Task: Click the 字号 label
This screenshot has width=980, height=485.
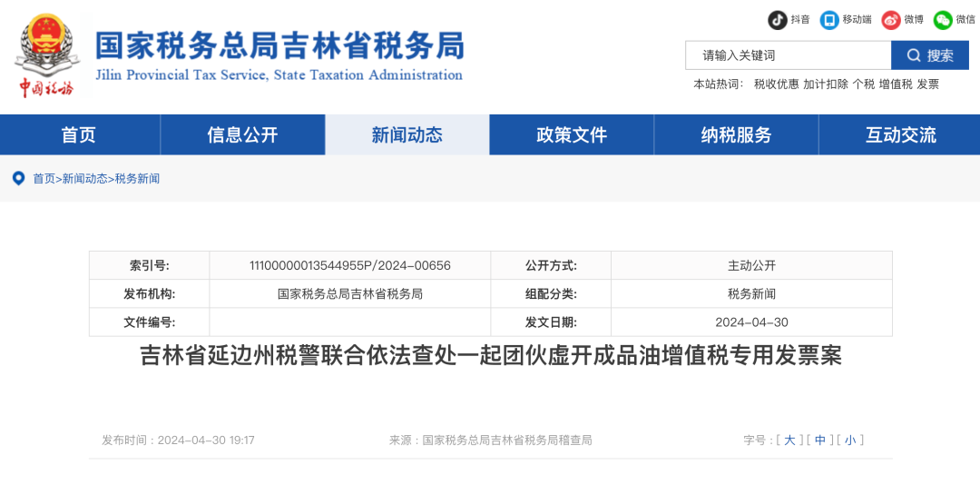Action: 758,440
